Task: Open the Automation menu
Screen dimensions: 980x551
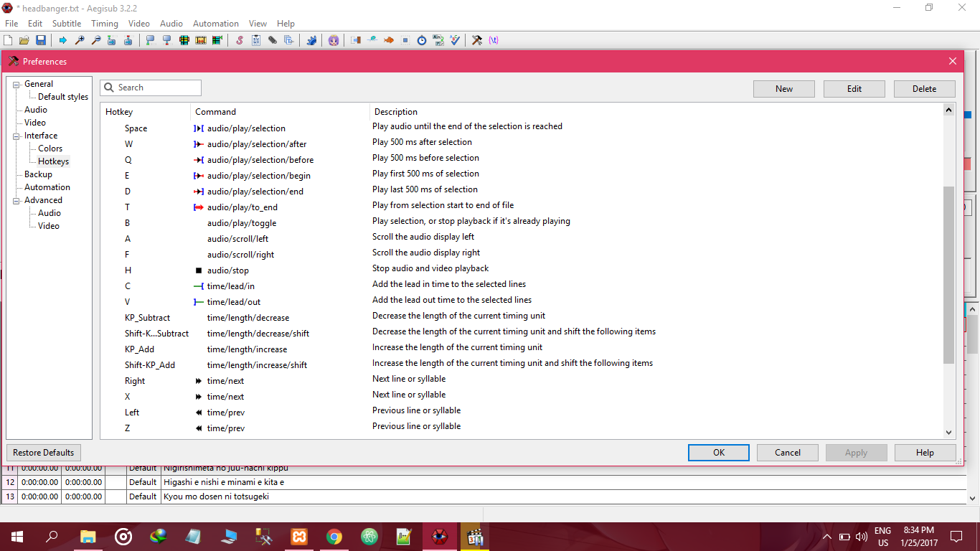Action: coord(215,24)
